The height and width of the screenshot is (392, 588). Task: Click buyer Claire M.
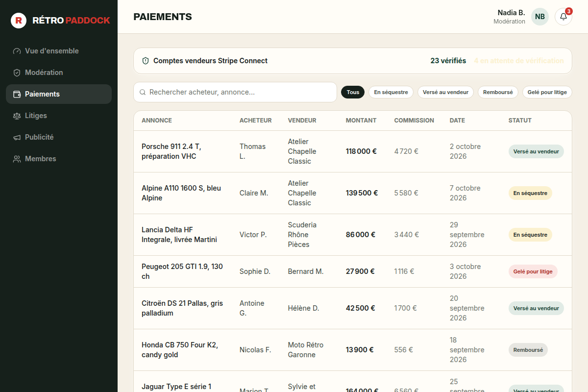click(x=254, y=193)
